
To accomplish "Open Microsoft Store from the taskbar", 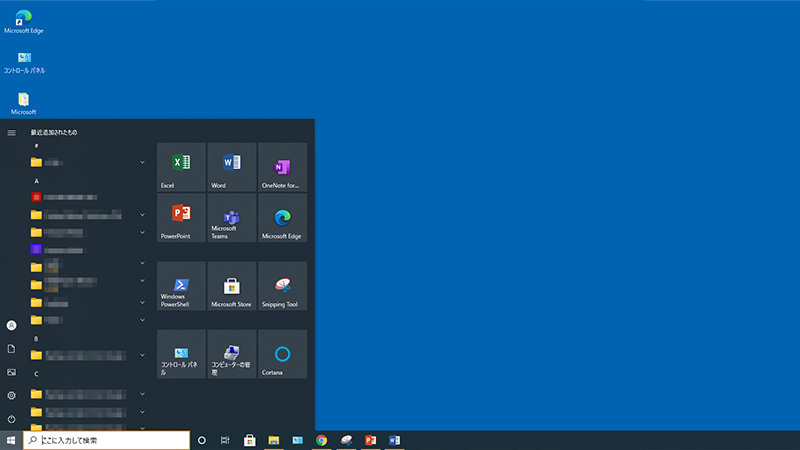I will tap(249, 440).
